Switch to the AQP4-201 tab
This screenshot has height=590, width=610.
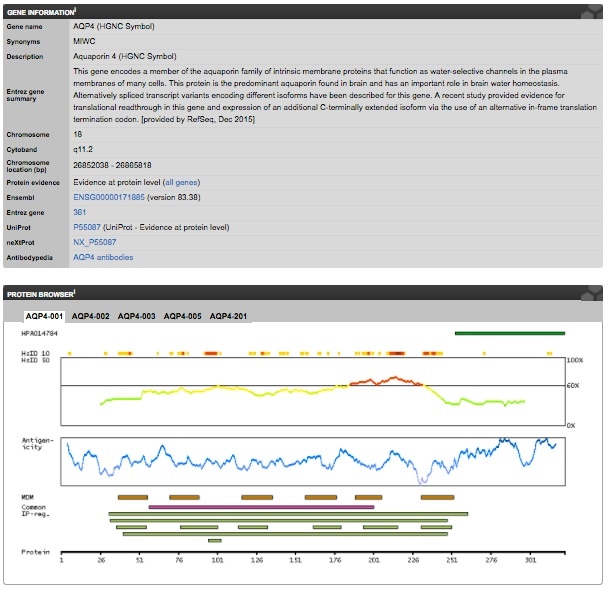click(x=228, y=316)
